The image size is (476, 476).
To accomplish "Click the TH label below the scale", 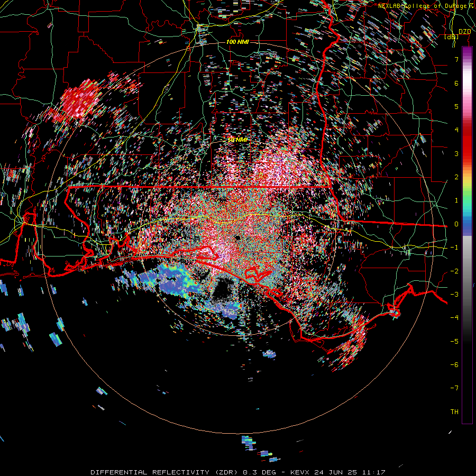I will [x=454, y=412].
